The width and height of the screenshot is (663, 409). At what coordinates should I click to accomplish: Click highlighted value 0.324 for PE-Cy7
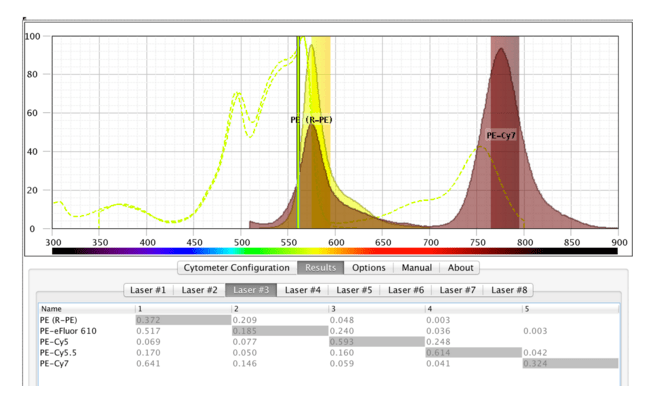point(570,363)
